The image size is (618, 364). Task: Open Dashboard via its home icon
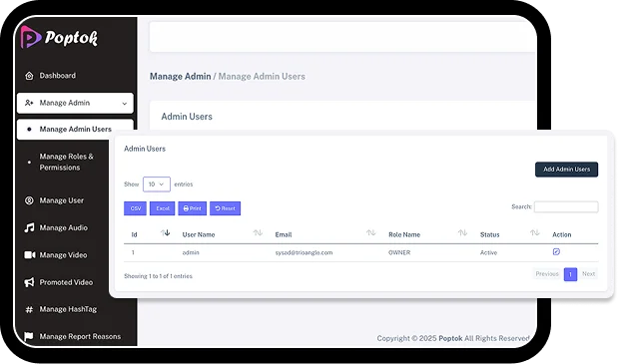click(29, 76)
